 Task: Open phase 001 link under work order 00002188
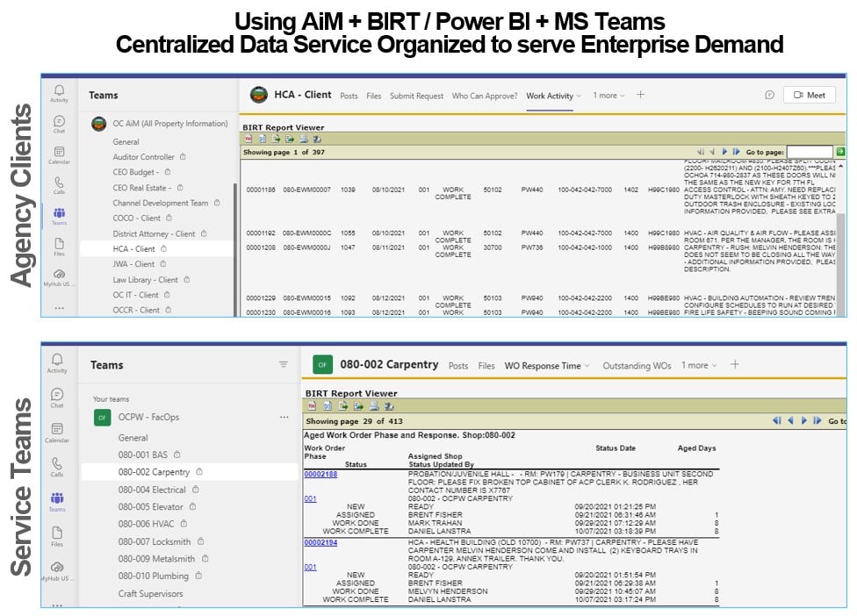pos(310,498)
